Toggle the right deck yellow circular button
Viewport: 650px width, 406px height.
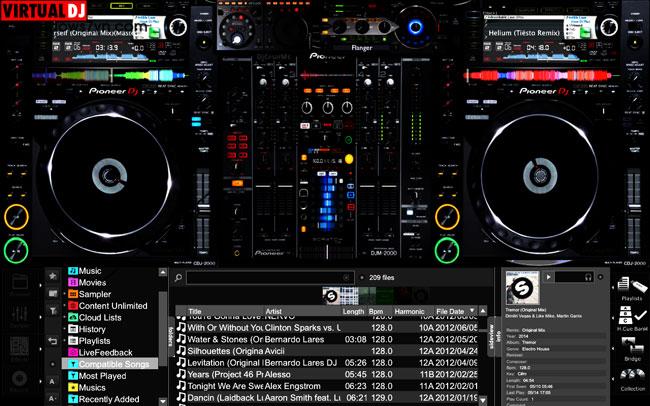[x=447, y=217]
